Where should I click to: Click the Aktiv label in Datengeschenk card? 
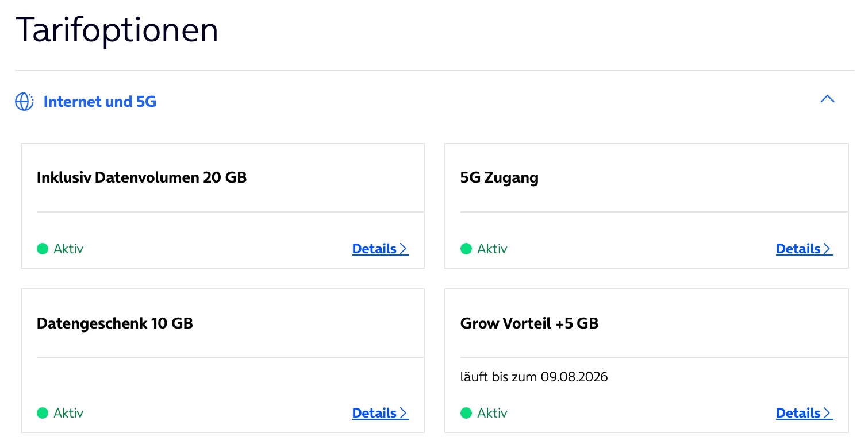tap(68, 413)
